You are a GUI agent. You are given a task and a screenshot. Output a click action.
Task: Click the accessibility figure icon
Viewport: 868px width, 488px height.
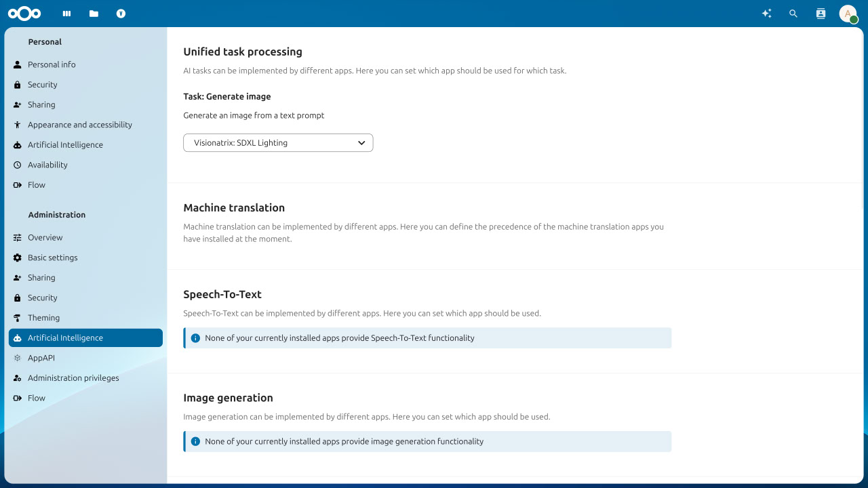coord(18,125)
